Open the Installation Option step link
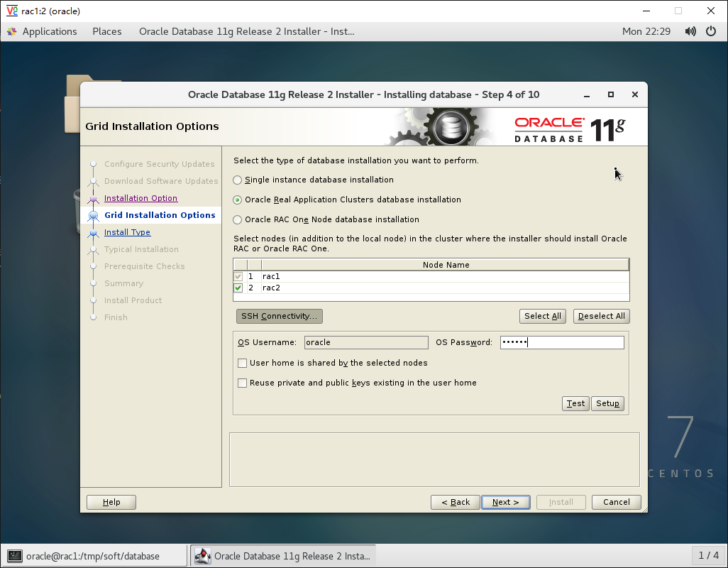This screenshot has height=568, width=728. (140, 198)
